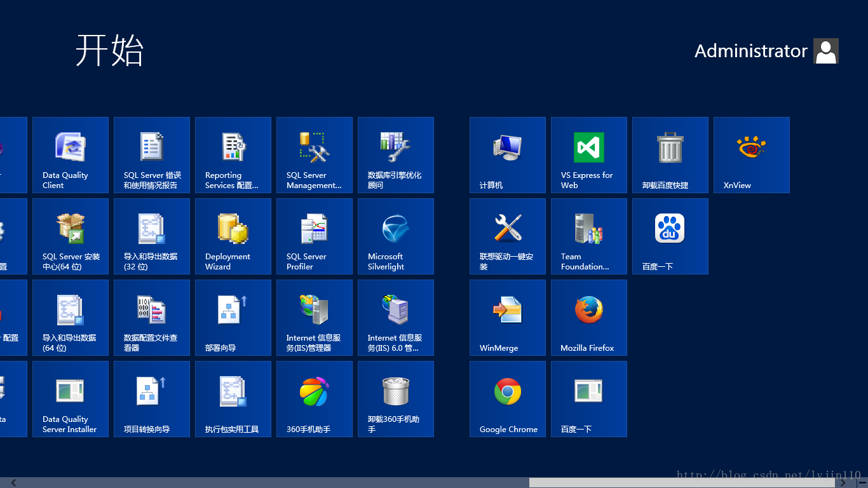
Task: Open the WinMerge tile
Action: [508, 318]
